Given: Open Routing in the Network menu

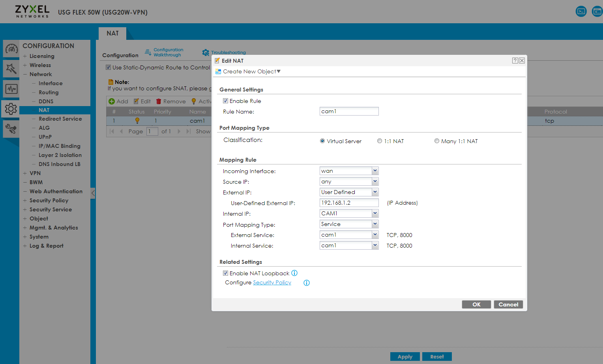Looking at the screenshot, I should point(49,92).
